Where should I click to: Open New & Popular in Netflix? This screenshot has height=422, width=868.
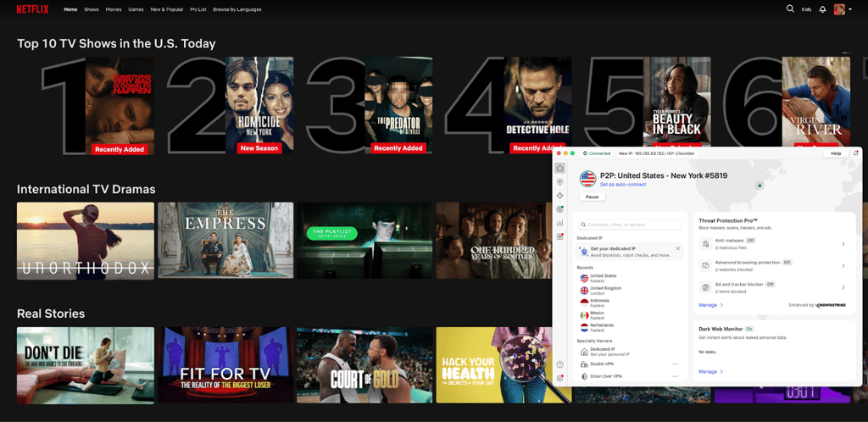tap(167, 9)
